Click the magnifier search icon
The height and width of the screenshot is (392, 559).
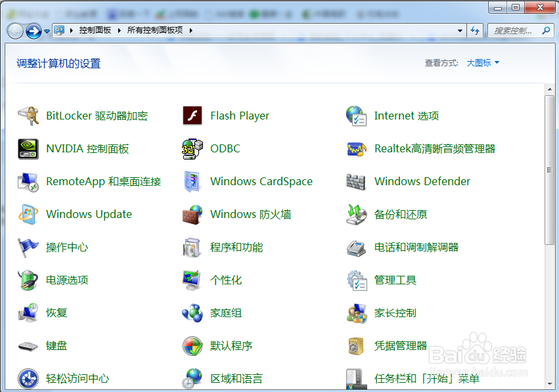[x=546, y=31]
